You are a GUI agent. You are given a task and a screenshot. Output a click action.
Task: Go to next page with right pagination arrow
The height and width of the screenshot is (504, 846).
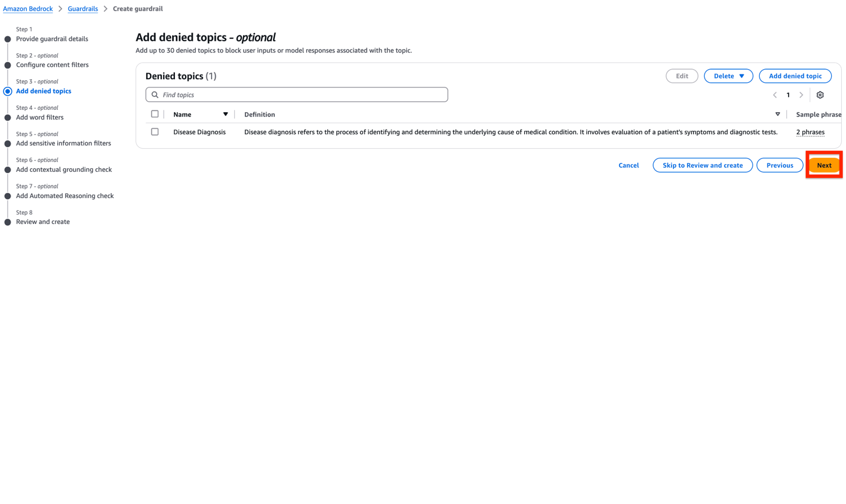pos(801,95)
